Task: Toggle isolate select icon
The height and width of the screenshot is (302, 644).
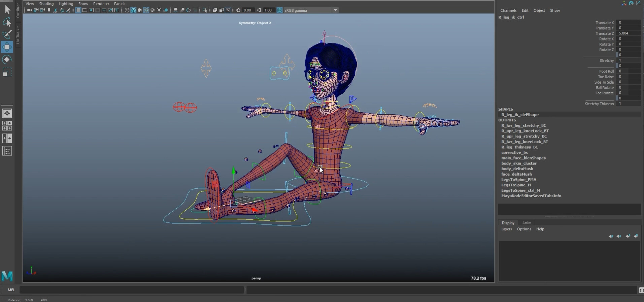Action: 205,10
